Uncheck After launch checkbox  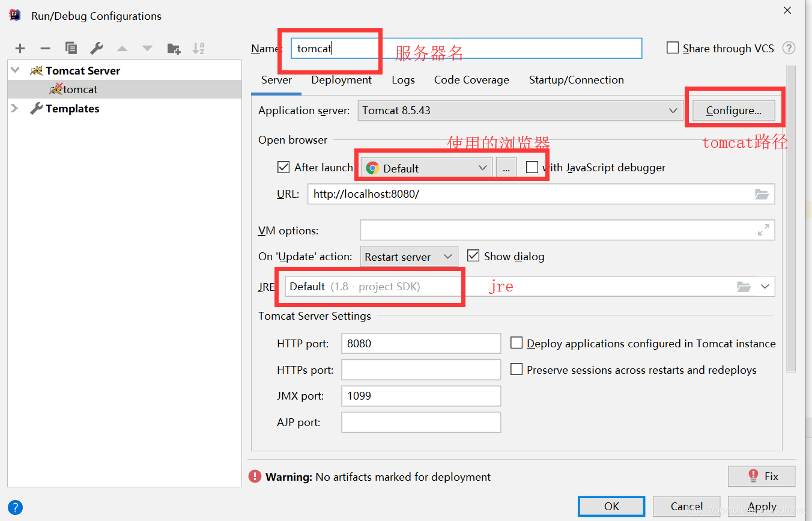(283, 167)
